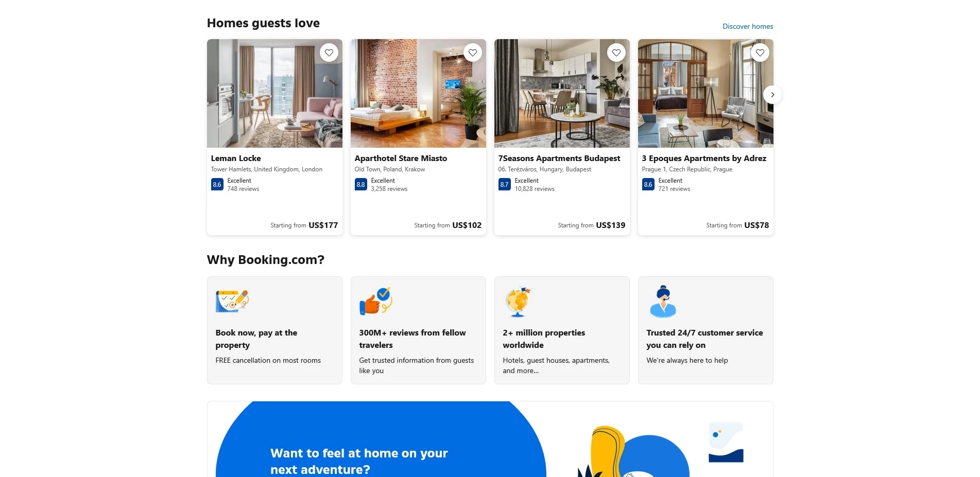Select the 7Seasons Apartments Budapest title

pos(558,158)
